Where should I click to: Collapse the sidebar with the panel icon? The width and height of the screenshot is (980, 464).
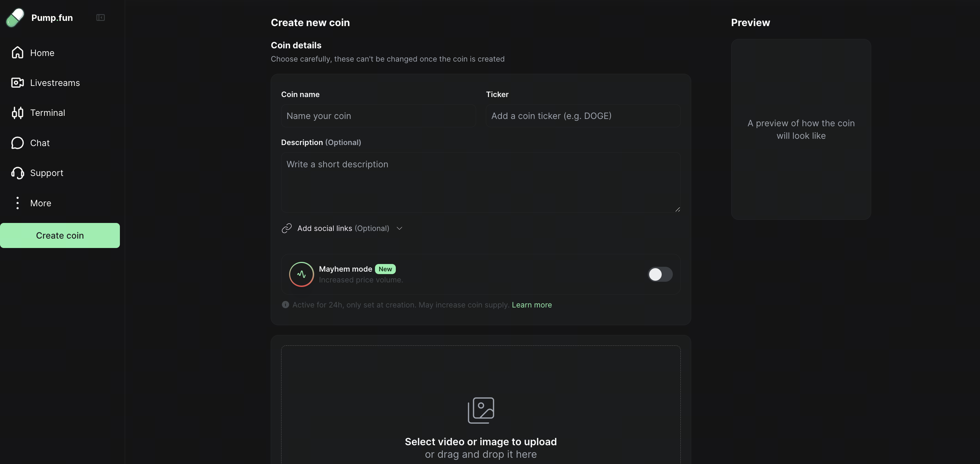coord(100,17)
